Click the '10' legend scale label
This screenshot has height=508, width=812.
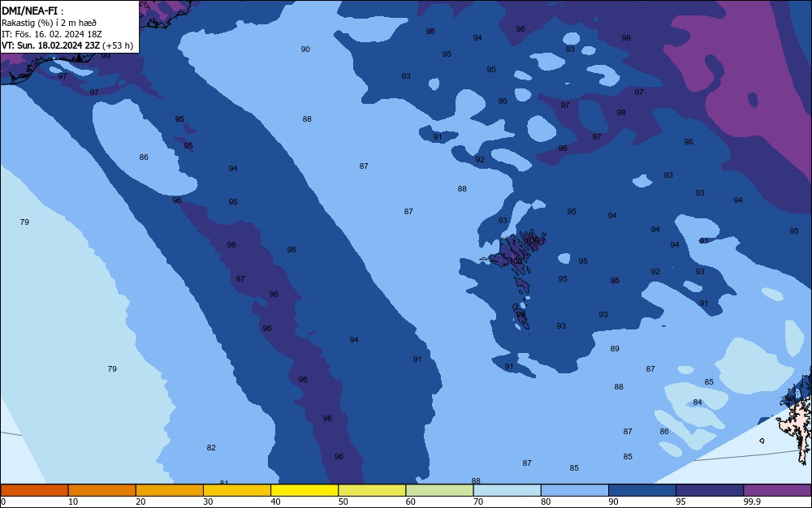click(x=73, y=502)
